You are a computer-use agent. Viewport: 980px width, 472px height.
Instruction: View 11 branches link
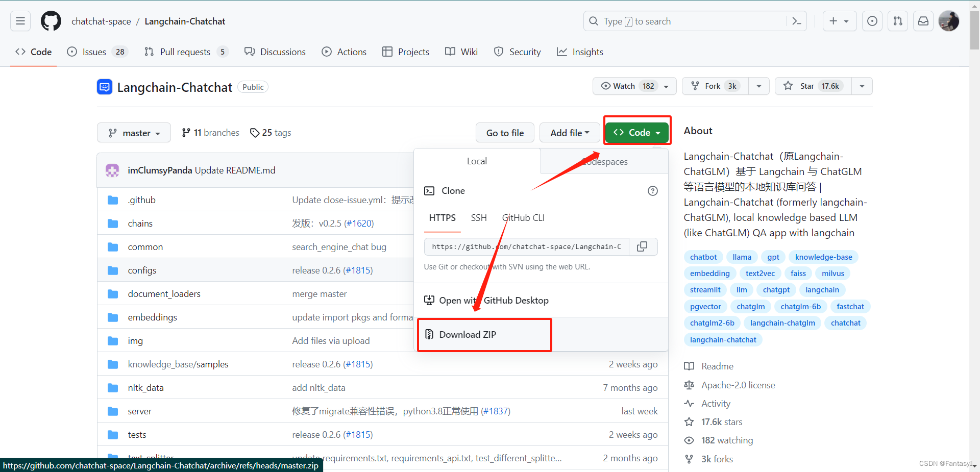coord(210,133)
